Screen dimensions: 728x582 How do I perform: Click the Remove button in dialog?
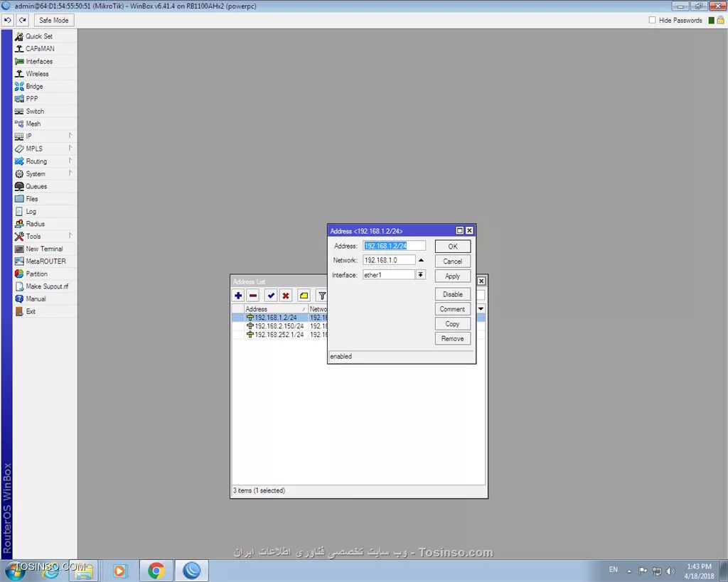coord(453,339)
